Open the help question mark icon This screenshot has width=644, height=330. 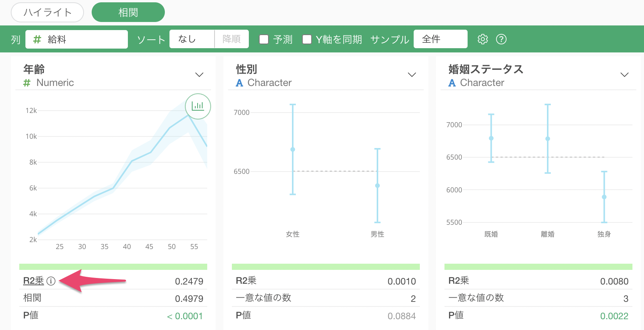pyautogui.click(x=501, y=39)
